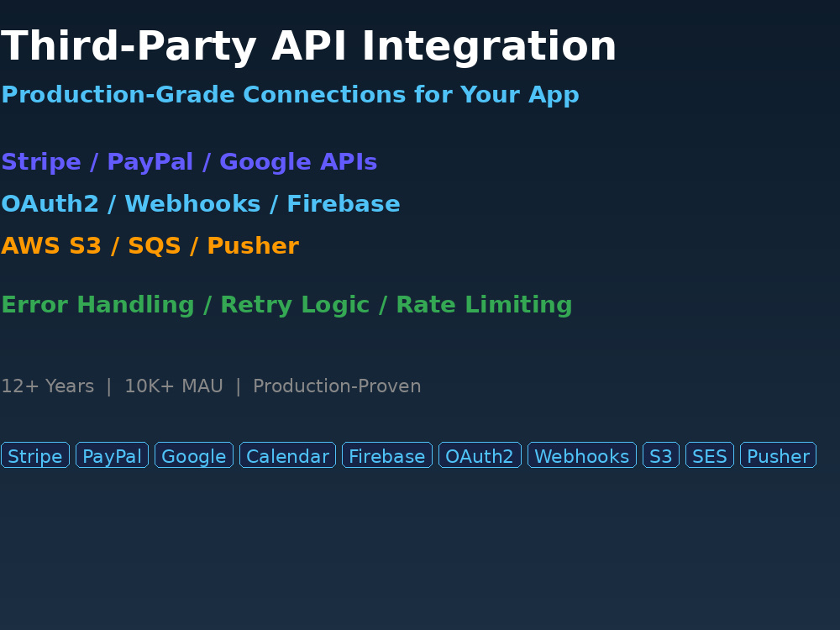Click the "Stripe / PayPal / Google APIs" line
Viewport: 840px width, 630px height.
pos(189,162)
